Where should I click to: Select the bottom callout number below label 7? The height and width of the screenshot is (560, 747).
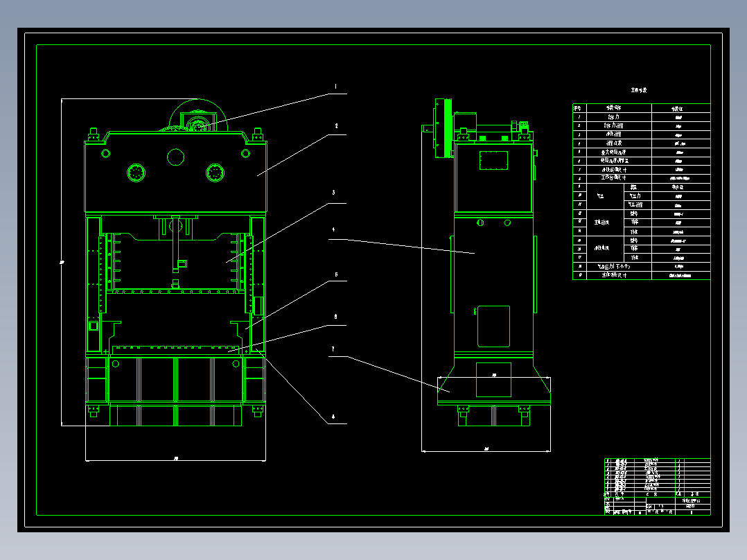[x=333, y=417]
